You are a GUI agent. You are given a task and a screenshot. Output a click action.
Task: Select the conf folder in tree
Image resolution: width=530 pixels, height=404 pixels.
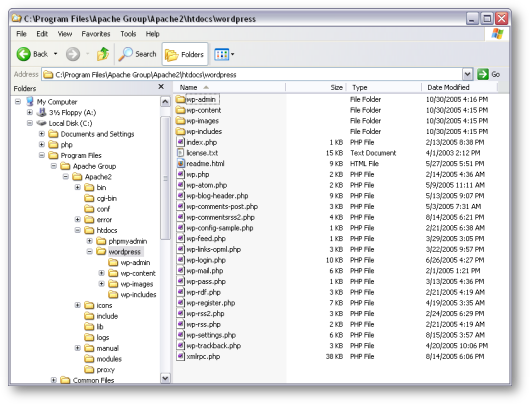[x=97, y=209]
